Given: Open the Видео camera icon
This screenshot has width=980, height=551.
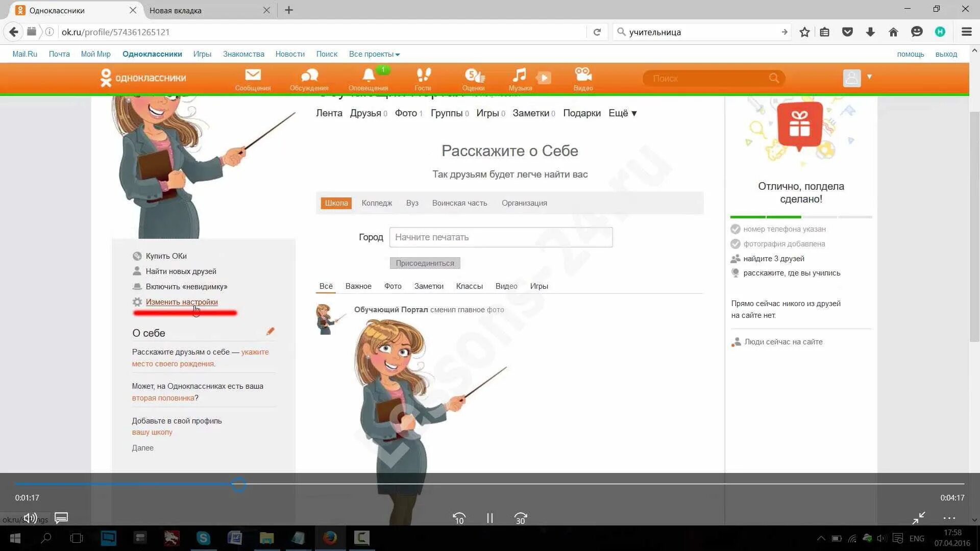Looking at the screenshot, I should point(583,74).
